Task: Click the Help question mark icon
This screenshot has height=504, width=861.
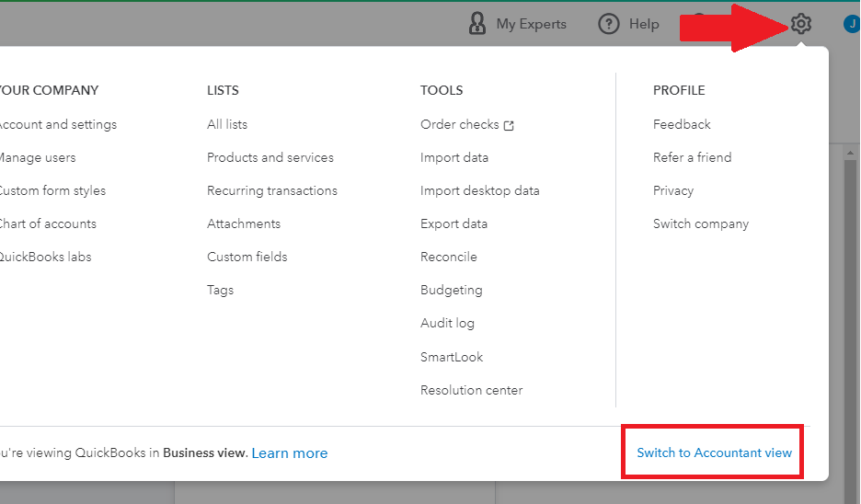Action: click(x=608, y=24)
